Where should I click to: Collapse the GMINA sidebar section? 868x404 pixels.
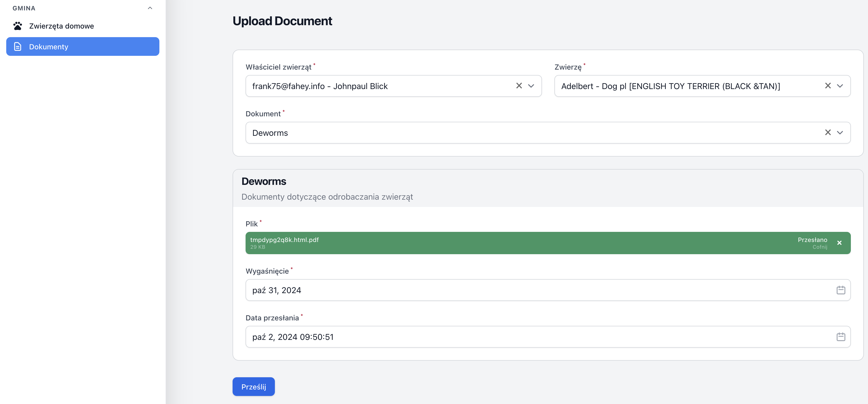(150, 8)
